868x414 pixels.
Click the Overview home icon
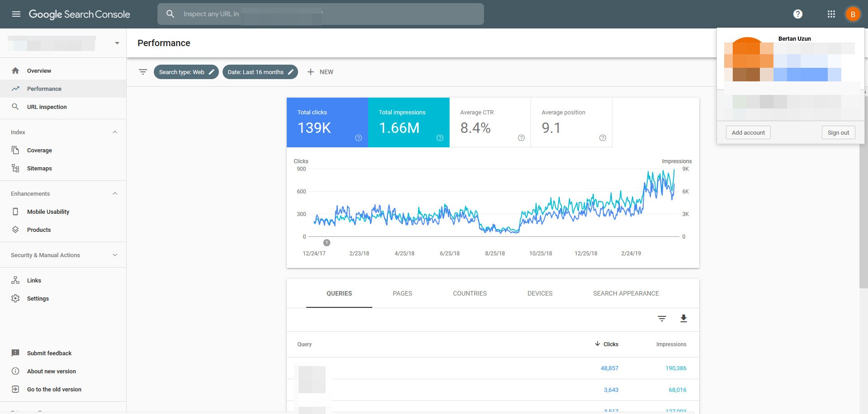click(x=15, y=71)
